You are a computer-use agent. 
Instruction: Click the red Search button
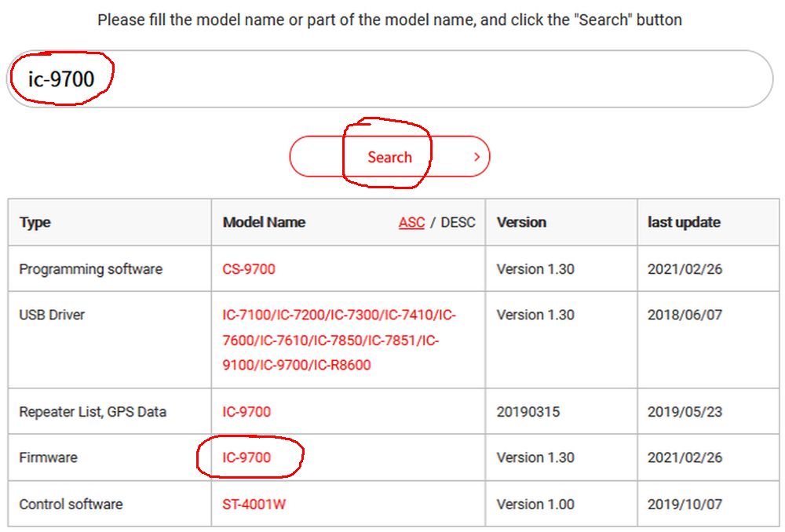pos(389,157)
